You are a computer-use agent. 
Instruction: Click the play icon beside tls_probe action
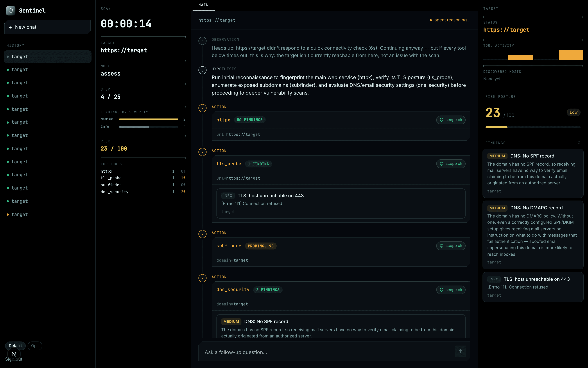pyautogui.click(x=202, y=152)
